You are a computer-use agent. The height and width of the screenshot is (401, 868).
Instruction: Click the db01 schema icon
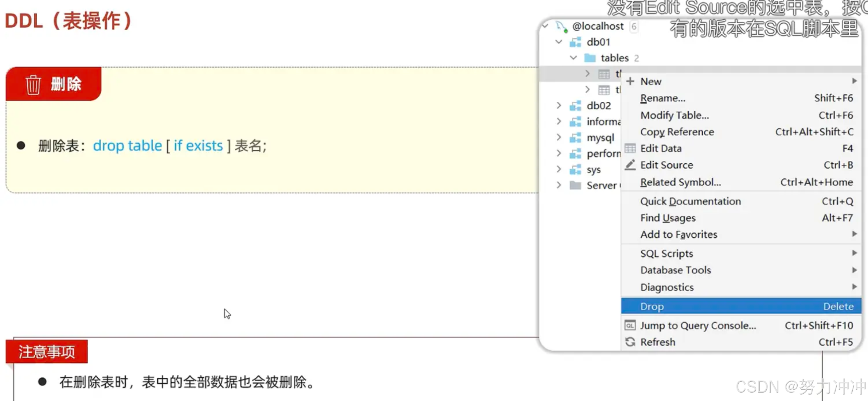(x=575, y=42)
